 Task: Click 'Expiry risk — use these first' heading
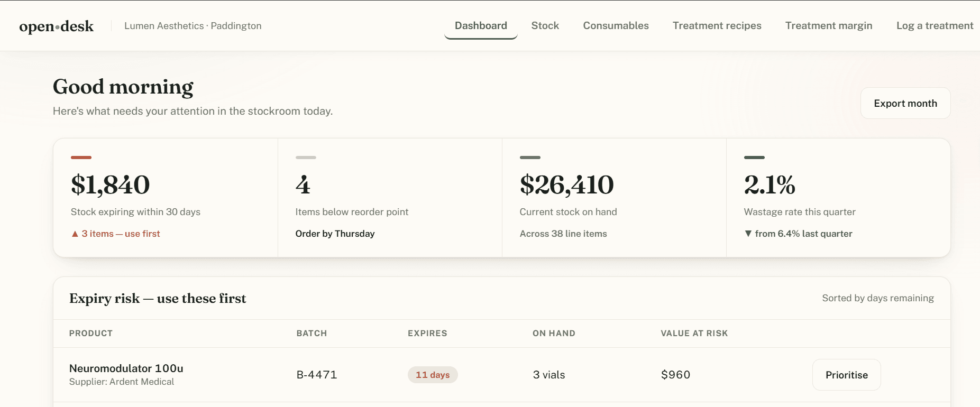158,299
